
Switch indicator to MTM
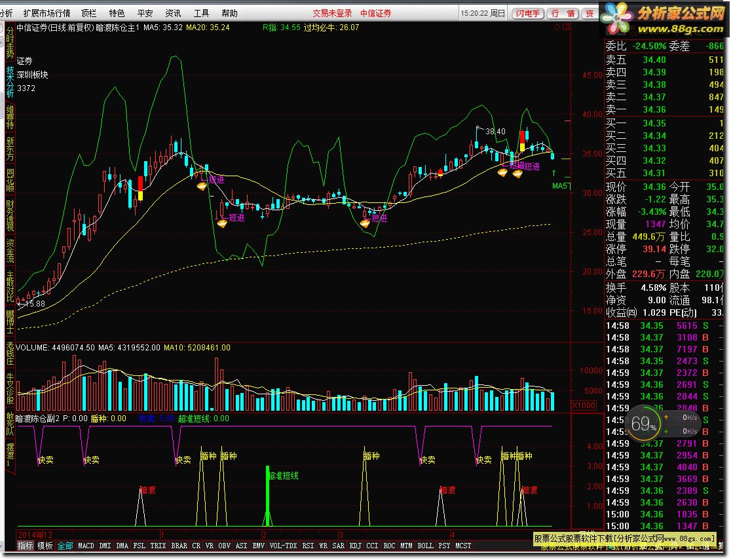[406, 546]
